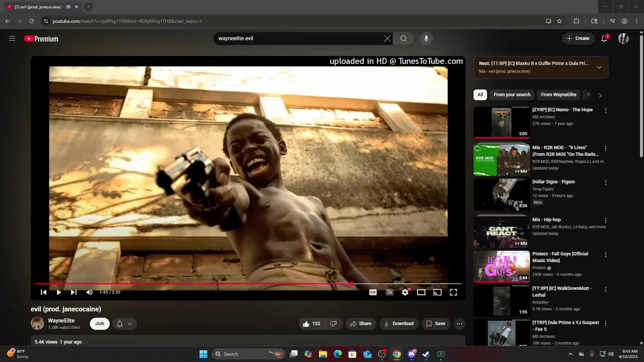The width and height of the screenshot is (644, 362).
Task: Open thumbnail for Nemo - The Hope
Action: [x=502, y=122]
